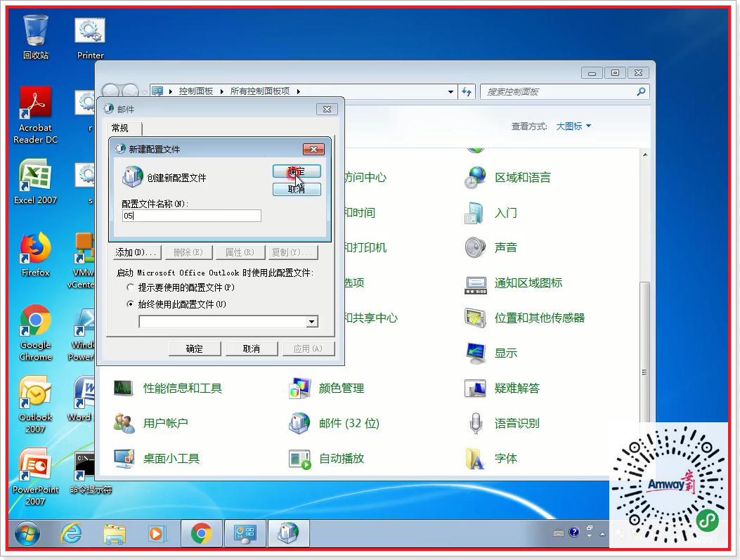The width and height of the screenshot is (740, 560).
Task: Confirm new profile with 确定 button
Action: click(297, 171)
